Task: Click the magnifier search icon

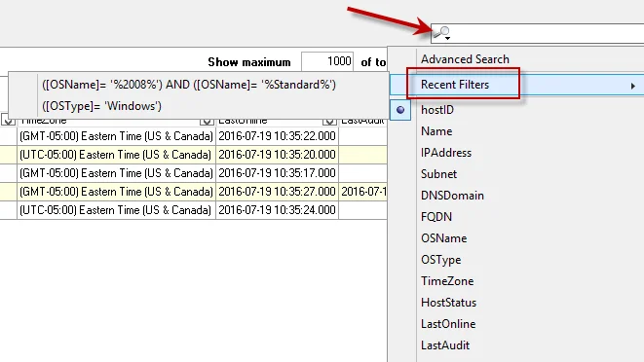Action: tap(442, 31)
